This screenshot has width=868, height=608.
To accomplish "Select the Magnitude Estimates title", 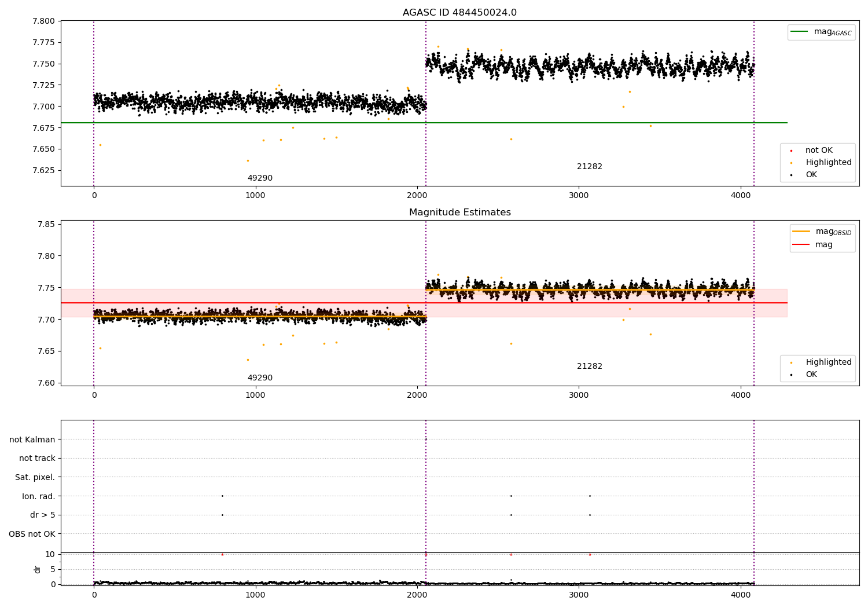I will 459,213.
